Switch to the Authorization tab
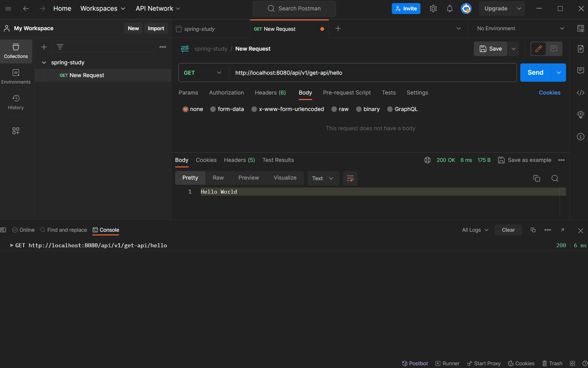 coord(226,93)
